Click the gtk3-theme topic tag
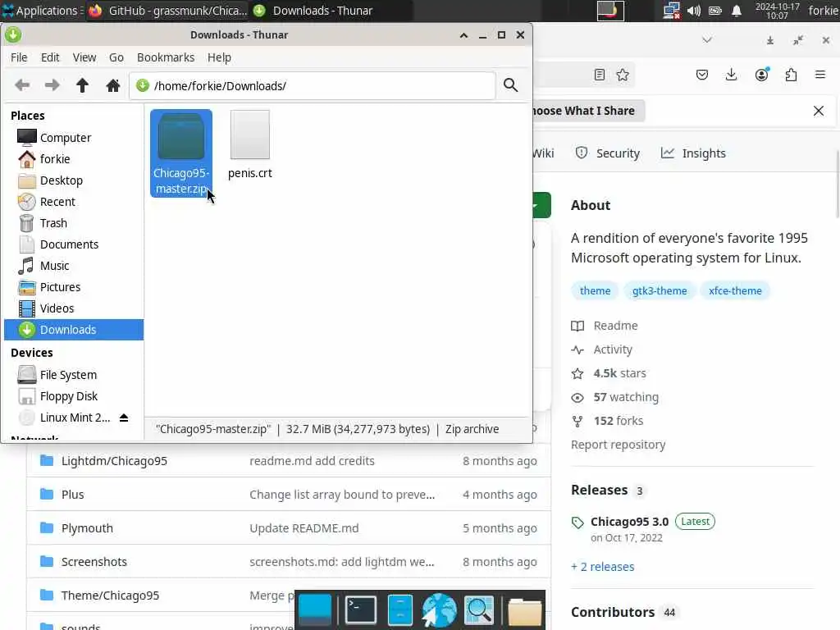 tap(660, 291)
